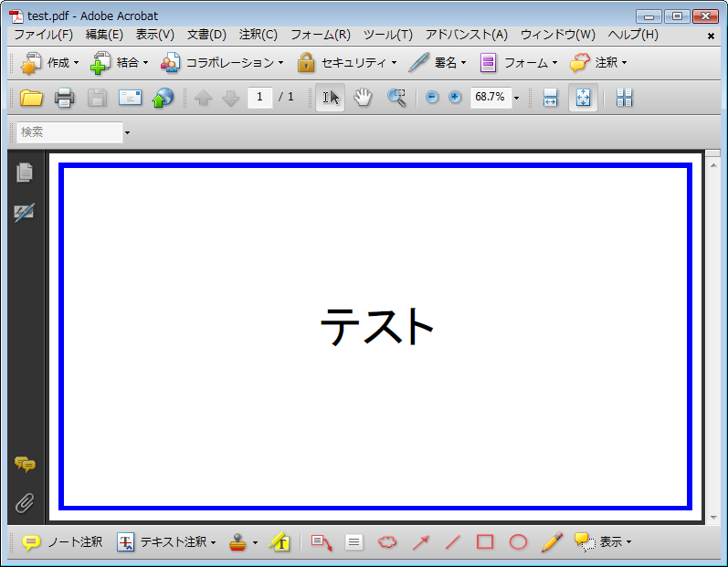Select the red Arrow drawing tool

(x=421, y=542)
